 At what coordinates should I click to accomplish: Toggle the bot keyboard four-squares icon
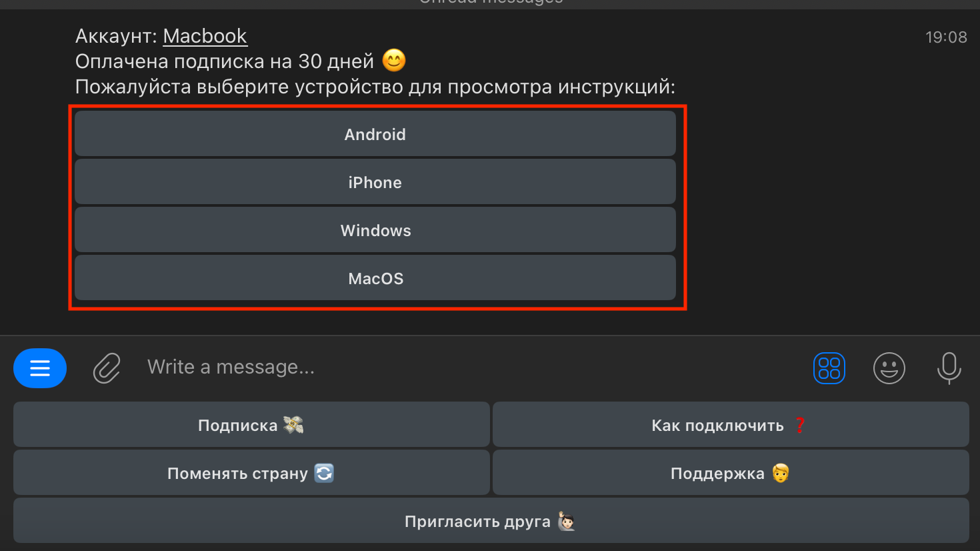coord(829,368)
